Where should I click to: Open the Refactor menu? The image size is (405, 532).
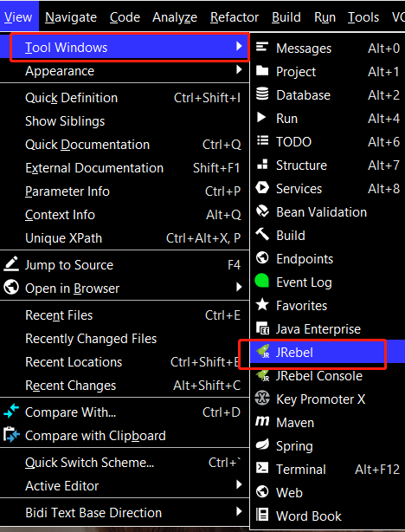[235, 17]
